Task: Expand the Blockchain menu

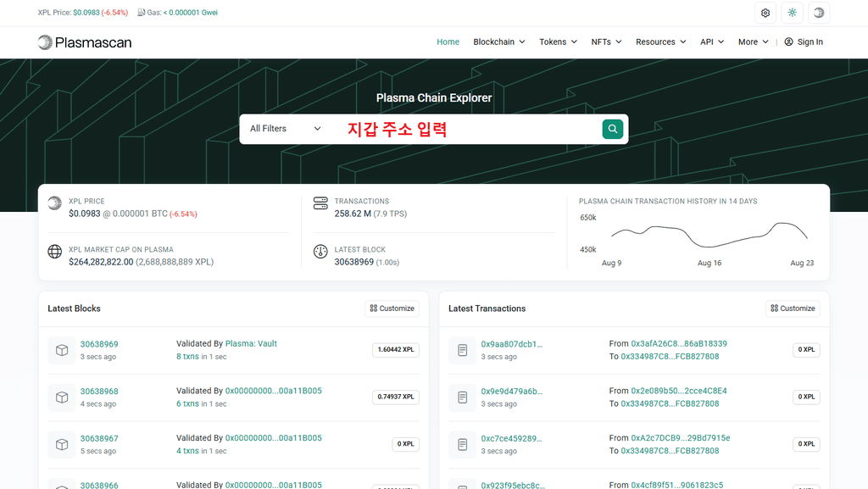Action: point(498,42)
